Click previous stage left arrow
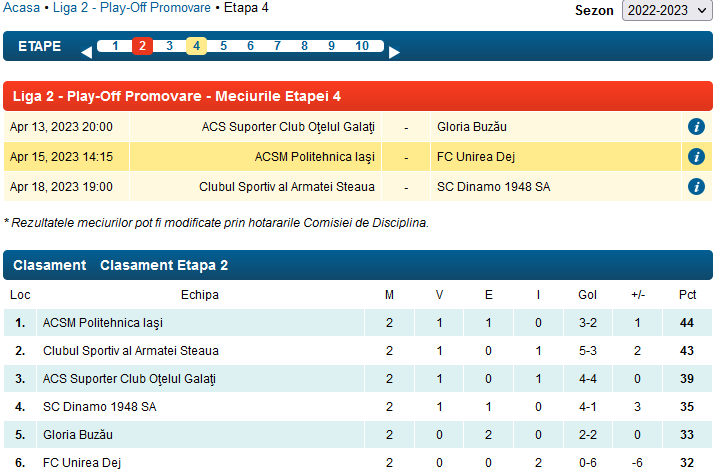The image size is (720, 475). point(86,52)
